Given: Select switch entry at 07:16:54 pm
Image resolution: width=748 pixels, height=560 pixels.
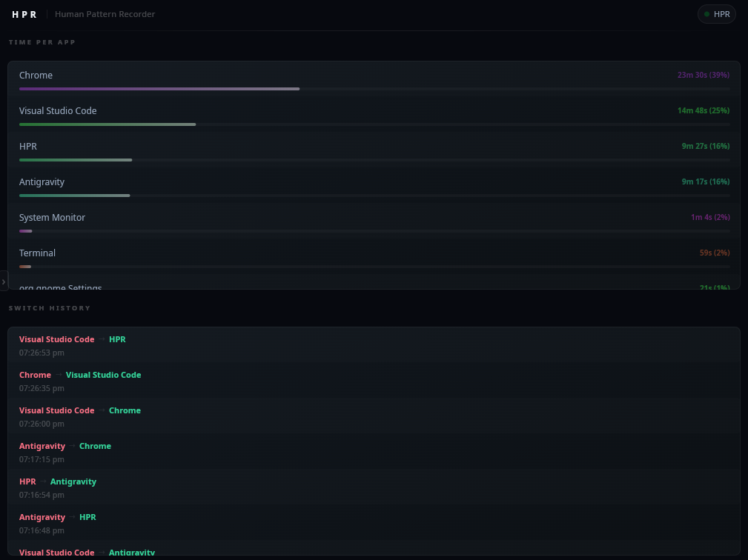Looking at the screenshot, I should click(374, 487).
